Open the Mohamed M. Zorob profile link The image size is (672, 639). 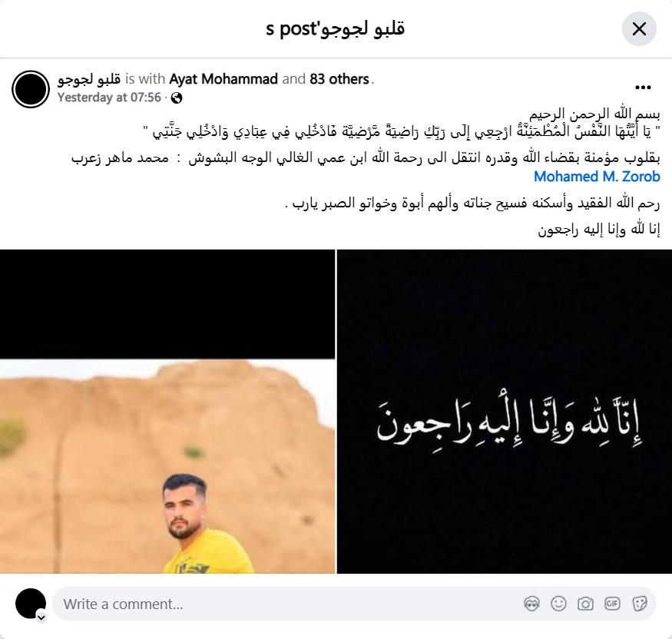pyautogui.click(x=597, y=177)
